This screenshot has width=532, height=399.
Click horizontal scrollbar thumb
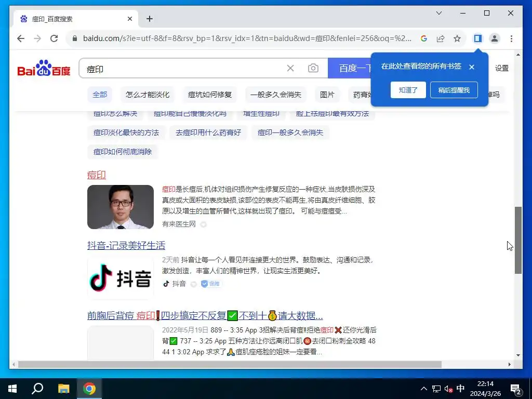coord(230,364)
